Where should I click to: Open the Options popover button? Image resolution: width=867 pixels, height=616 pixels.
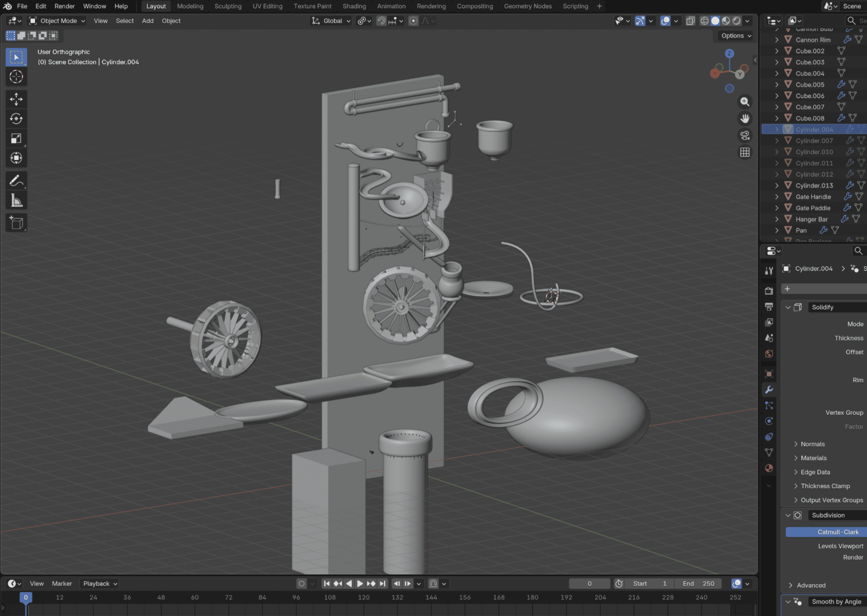[x=735, y=36]
